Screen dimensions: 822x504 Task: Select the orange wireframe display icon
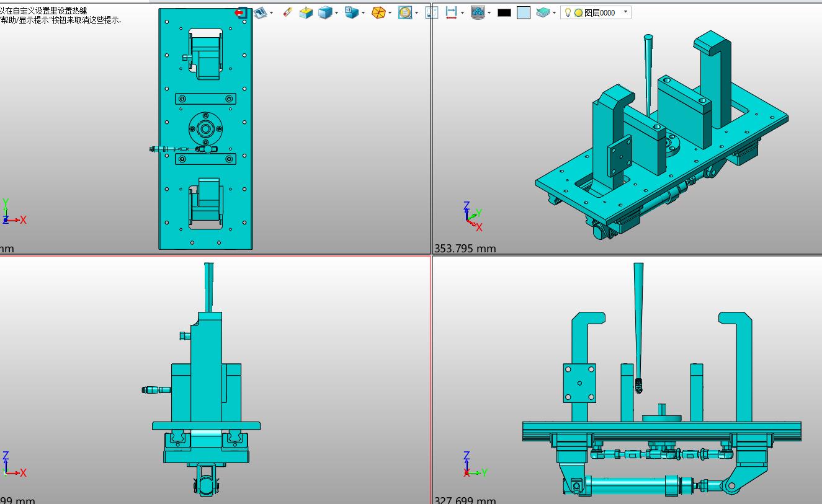coord(378,12)
